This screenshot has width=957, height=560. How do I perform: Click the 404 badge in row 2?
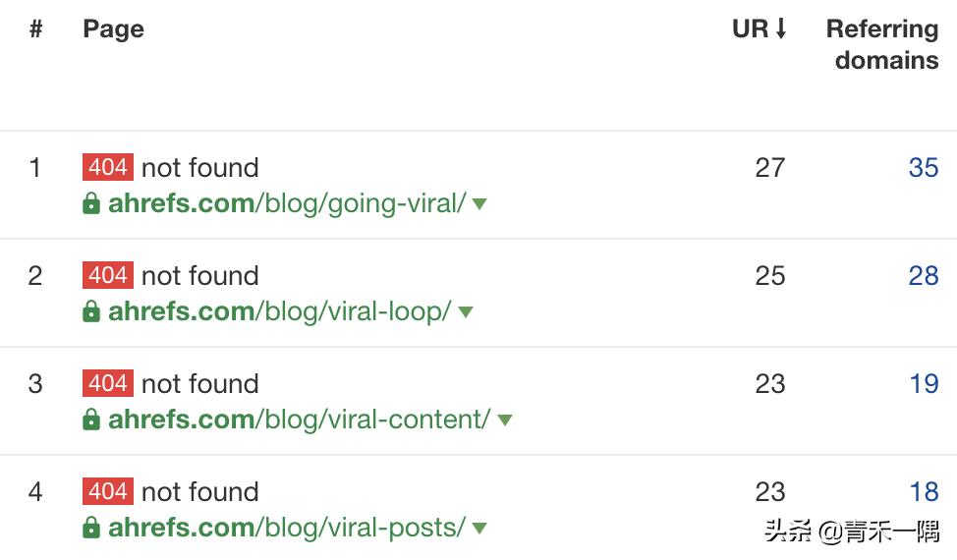(108, 275)
